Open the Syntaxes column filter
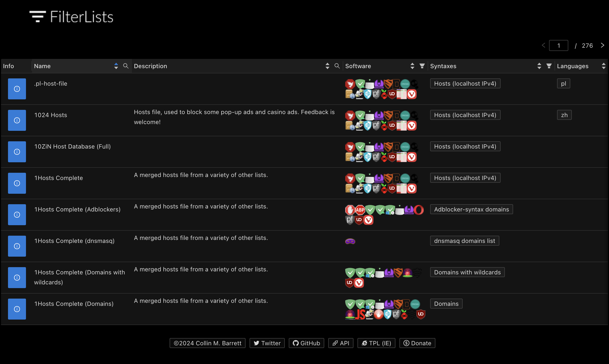Viewport: 609px width, 364px height. tap(549, 66)
